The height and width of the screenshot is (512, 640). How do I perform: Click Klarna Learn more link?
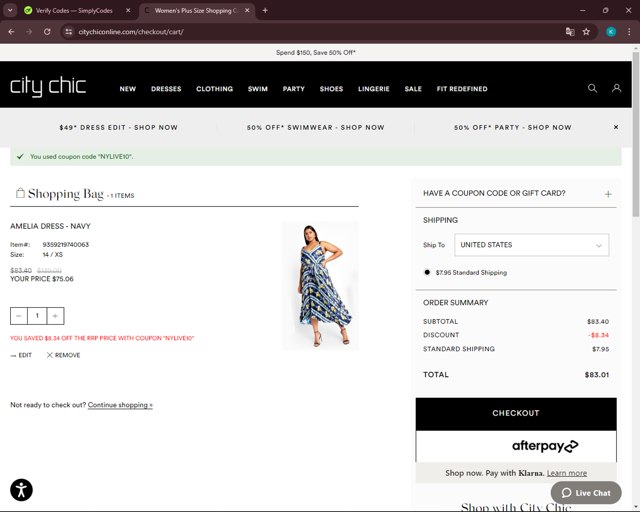pyautogui.click(x=567, y=473)
